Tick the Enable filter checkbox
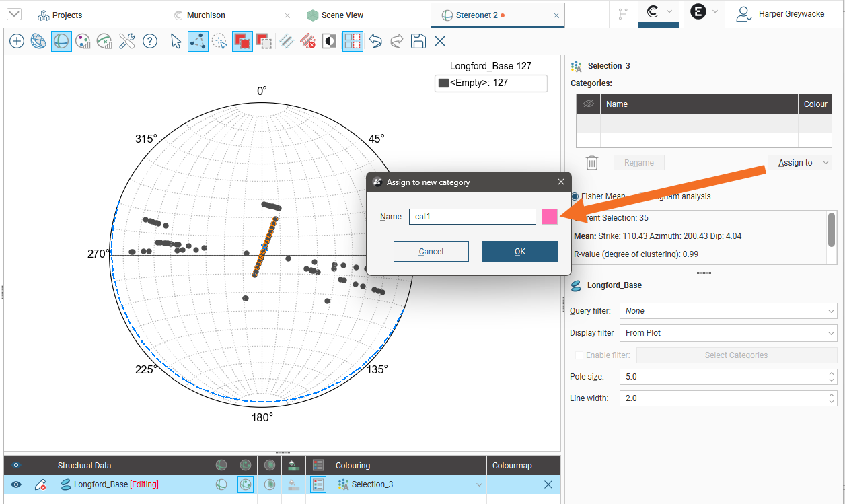 coord(579,355)
